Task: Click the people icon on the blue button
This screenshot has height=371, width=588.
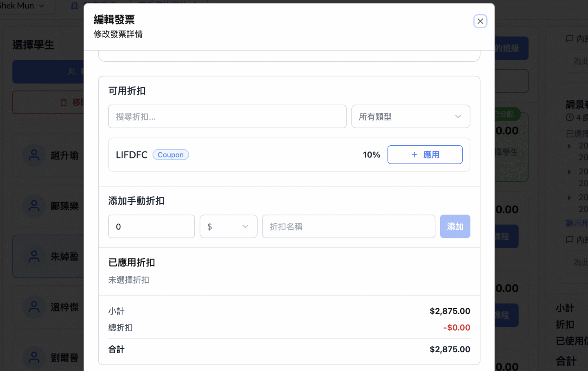Action: pos(72,72)
